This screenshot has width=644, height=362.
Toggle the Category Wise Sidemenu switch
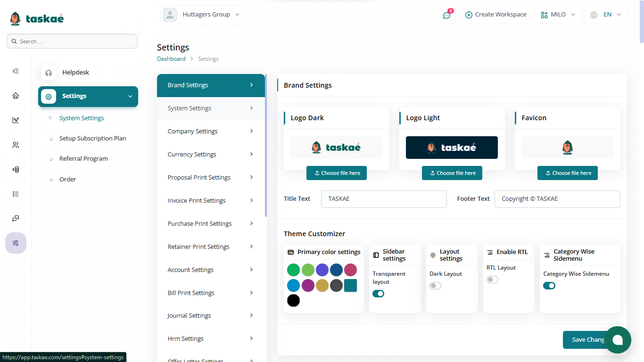coord(549,286)
